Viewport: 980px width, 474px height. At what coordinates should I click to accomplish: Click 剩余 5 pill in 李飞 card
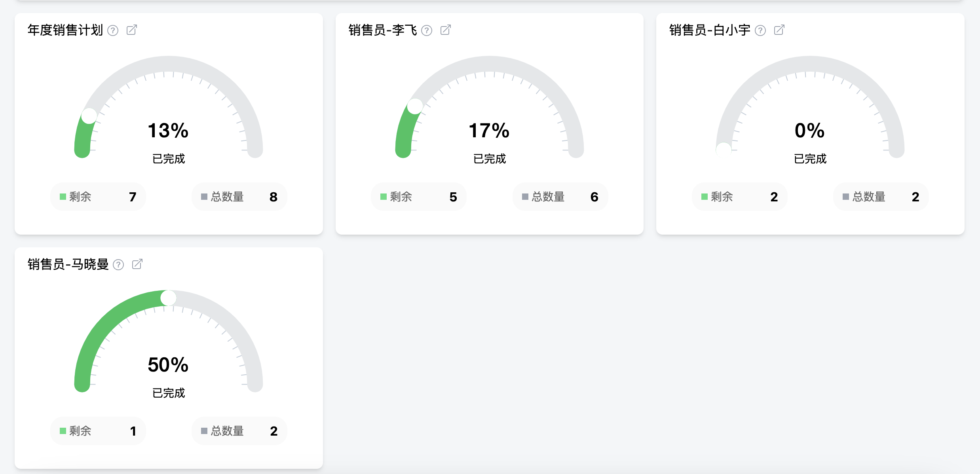click(418, 197)
